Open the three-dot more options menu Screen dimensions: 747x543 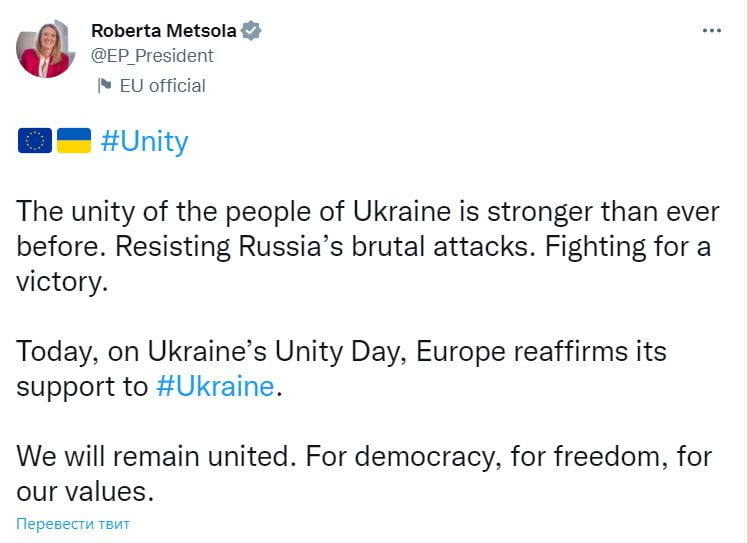click(x=712, y=31)
